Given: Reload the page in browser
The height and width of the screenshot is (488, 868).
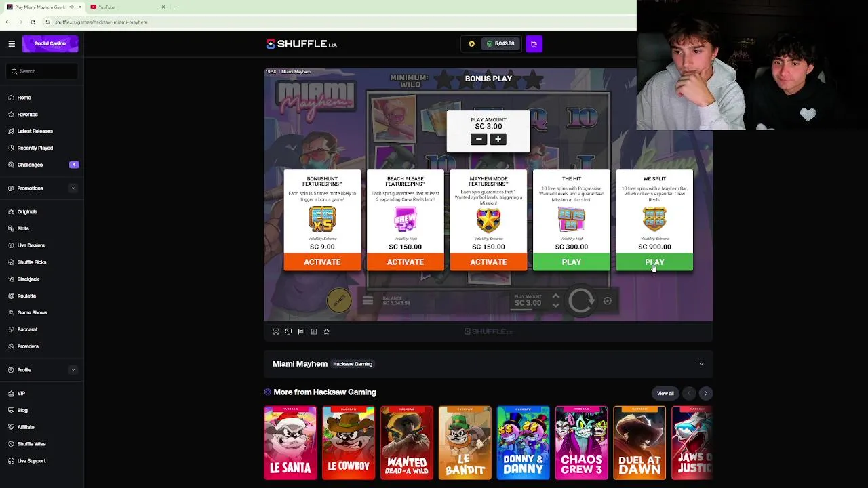Looking at the screenshot, I should pos(33,22).
